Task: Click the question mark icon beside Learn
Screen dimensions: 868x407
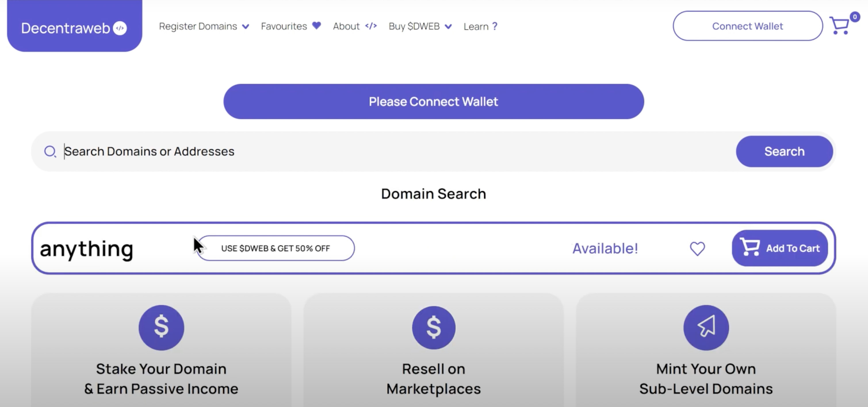Action: pyautogui.click(x=494, y=26)
